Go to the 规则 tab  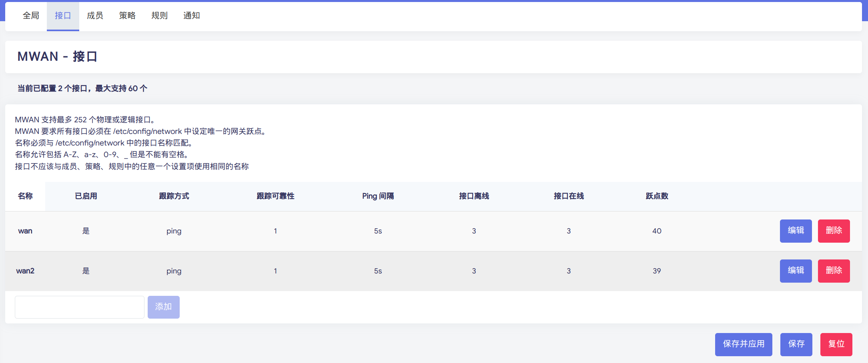(159, 16)
